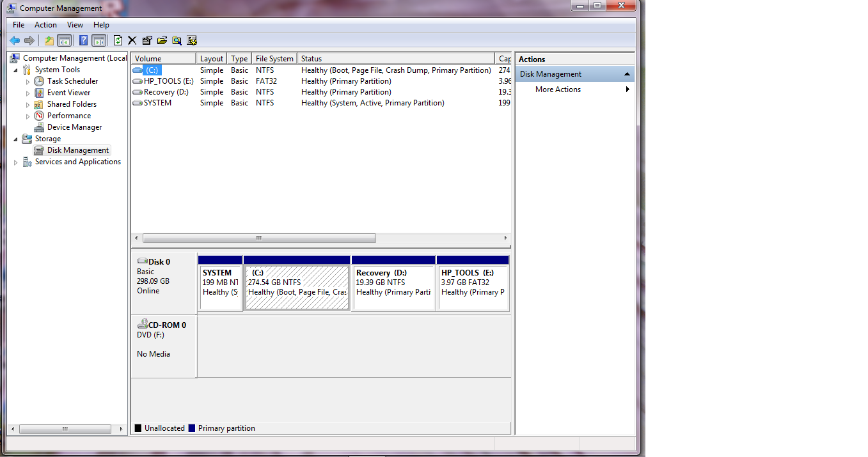Expand the Task Scheduler node arrow
Viewport: 868px width, 457px height.
(x=28, y=82)
